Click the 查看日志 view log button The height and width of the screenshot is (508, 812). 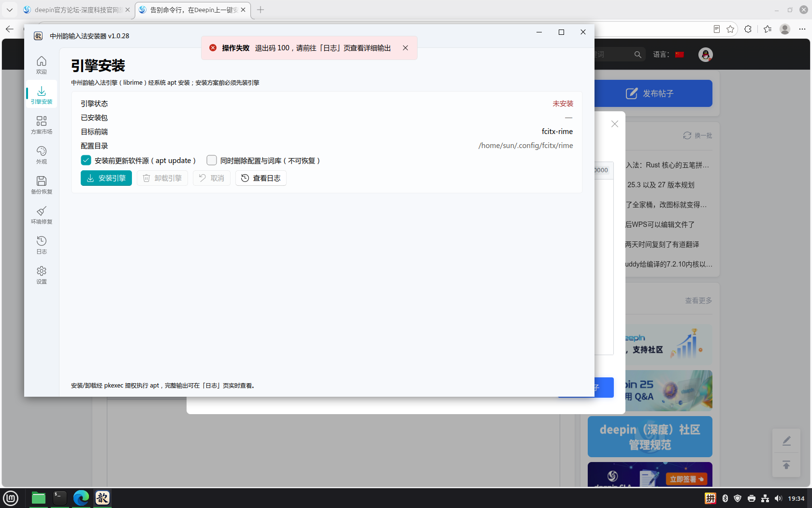coord(261,178)
